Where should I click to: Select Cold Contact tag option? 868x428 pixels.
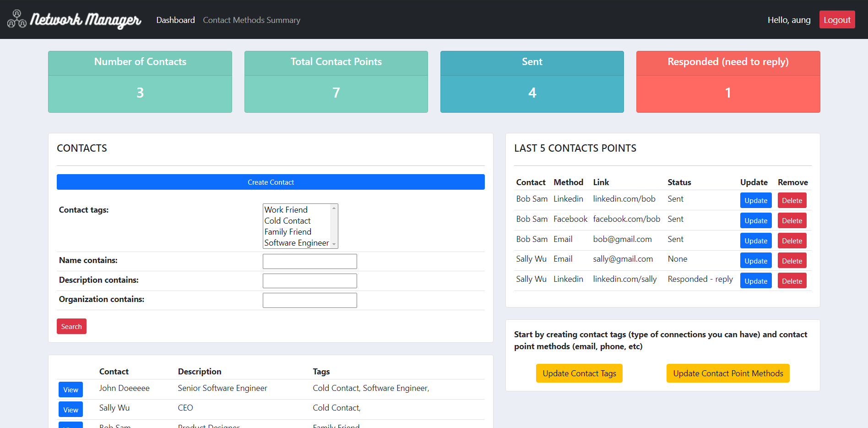[x=297, y=221]
